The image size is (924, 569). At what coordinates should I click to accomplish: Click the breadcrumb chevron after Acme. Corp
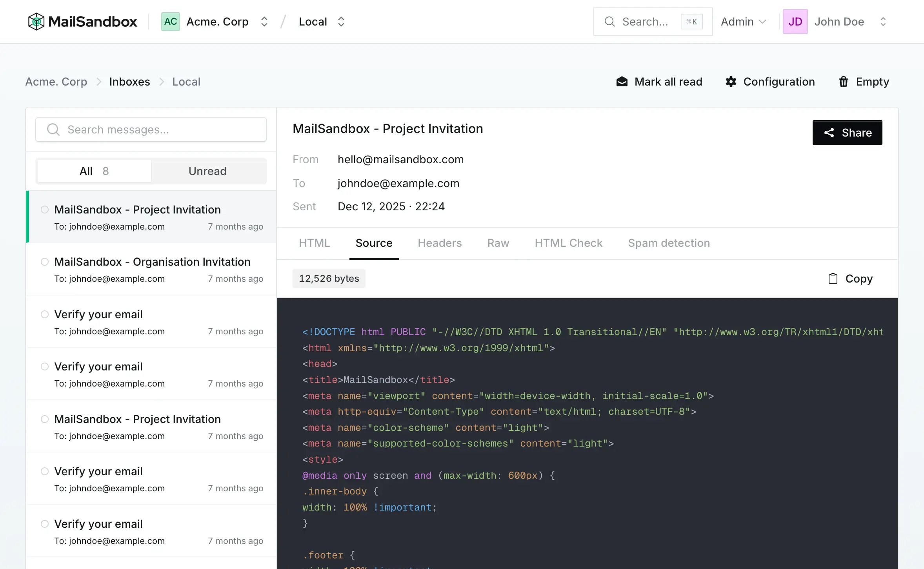coord(99,82)
